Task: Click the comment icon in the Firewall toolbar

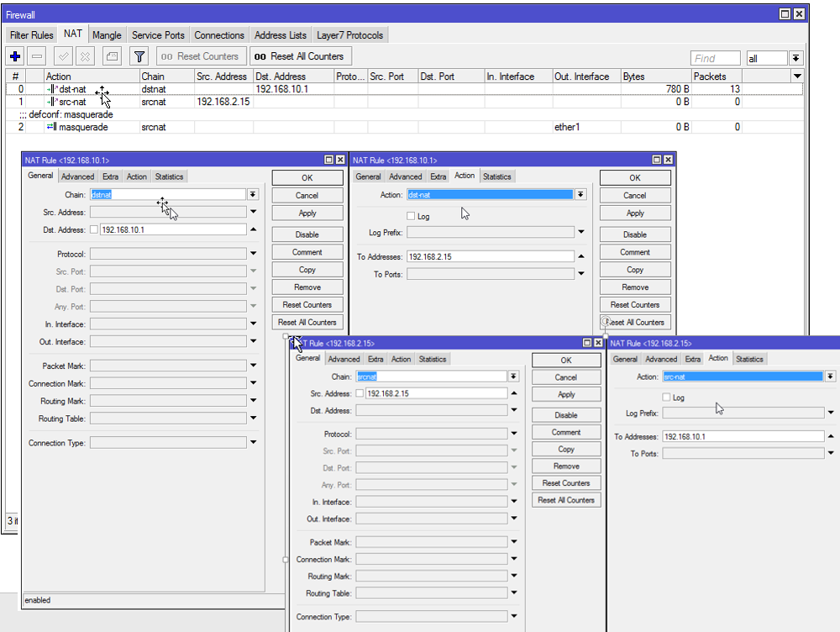Action: [112, 56]
